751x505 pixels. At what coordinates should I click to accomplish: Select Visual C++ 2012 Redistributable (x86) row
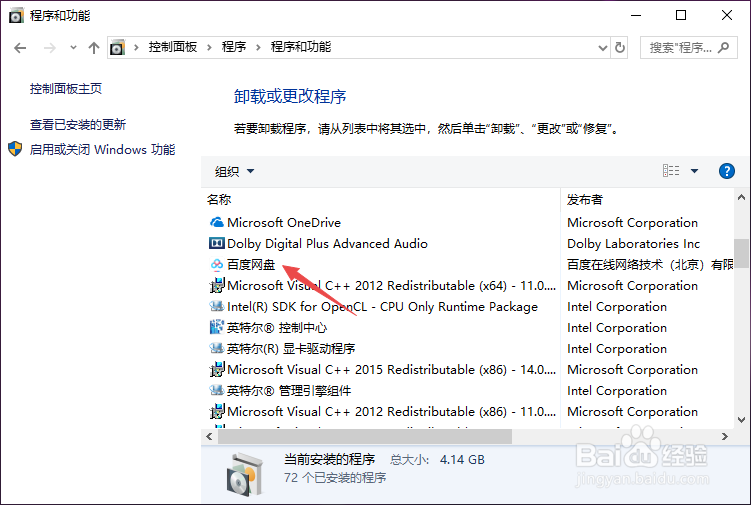391,412
